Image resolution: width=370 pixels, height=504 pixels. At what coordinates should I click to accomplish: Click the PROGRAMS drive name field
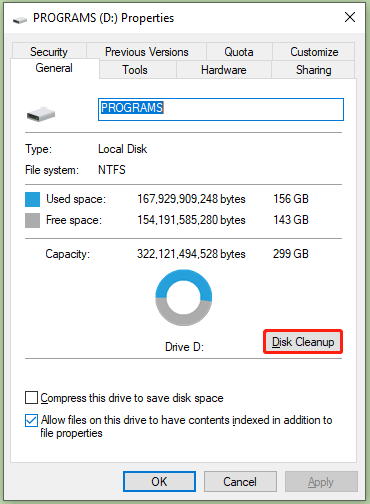pyautogui.click(x=221, y=109)
